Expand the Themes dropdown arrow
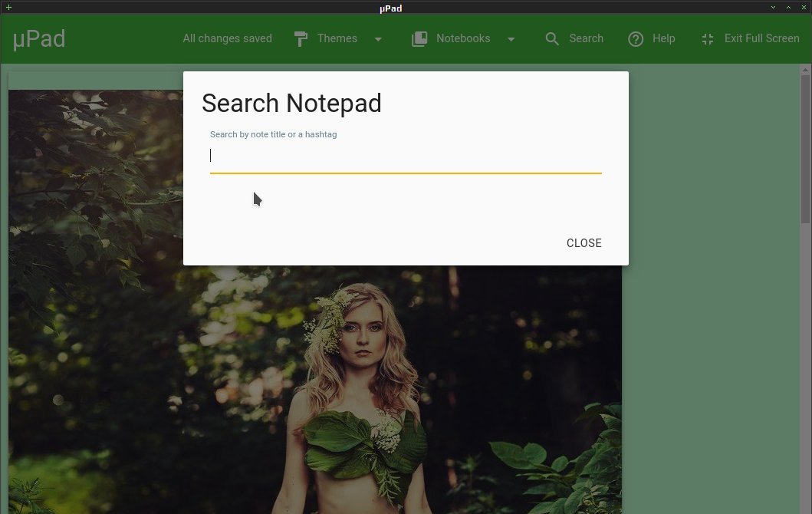Viewport: 812px width, 514px height. click(378, 39)
